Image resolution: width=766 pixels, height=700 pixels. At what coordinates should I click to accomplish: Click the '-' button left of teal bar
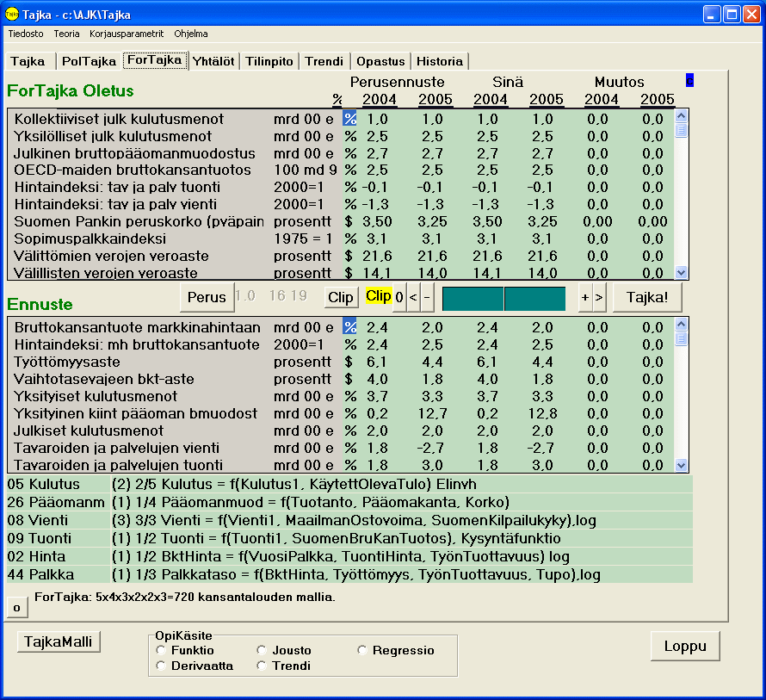(428, 297)
